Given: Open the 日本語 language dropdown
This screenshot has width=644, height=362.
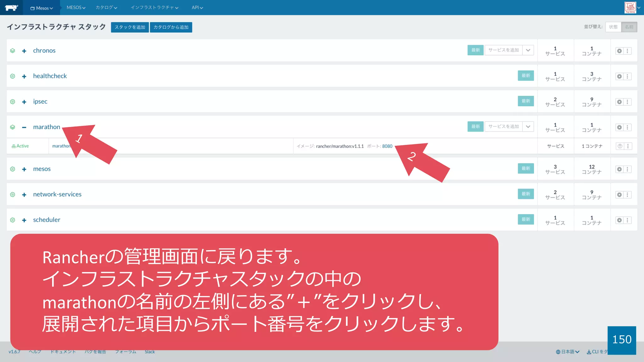Looking at the screenshot, I should (x=568, y=352).
